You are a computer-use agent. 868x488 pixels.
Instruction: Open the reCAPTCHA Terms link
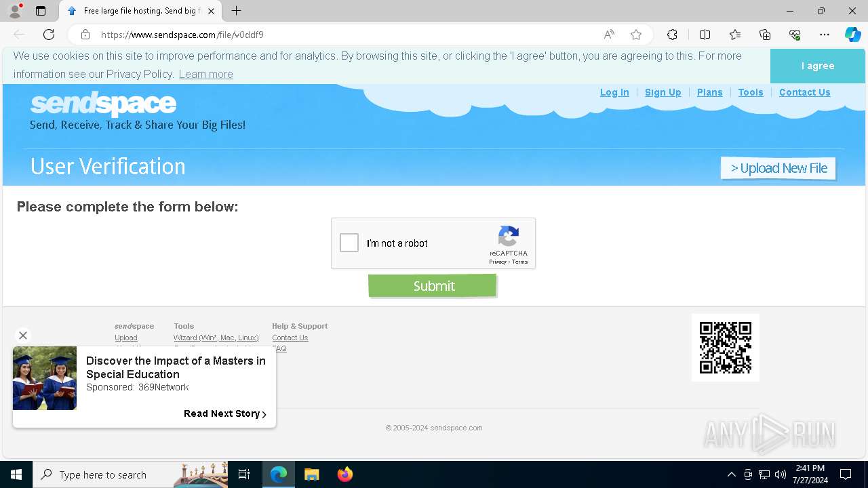point(520,262)
